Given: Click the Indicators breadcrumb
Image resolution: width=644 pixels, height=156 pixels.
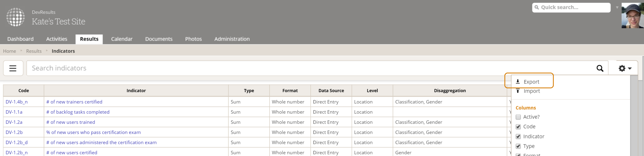Looking at the screenshot, I should tap(63, 51).
